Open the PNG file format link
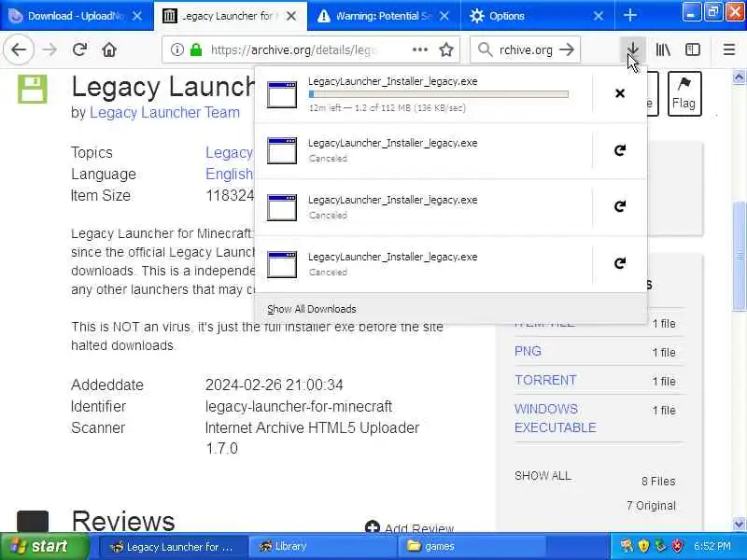This screenshot has width=747, height=560. click(x=528, y=352)
